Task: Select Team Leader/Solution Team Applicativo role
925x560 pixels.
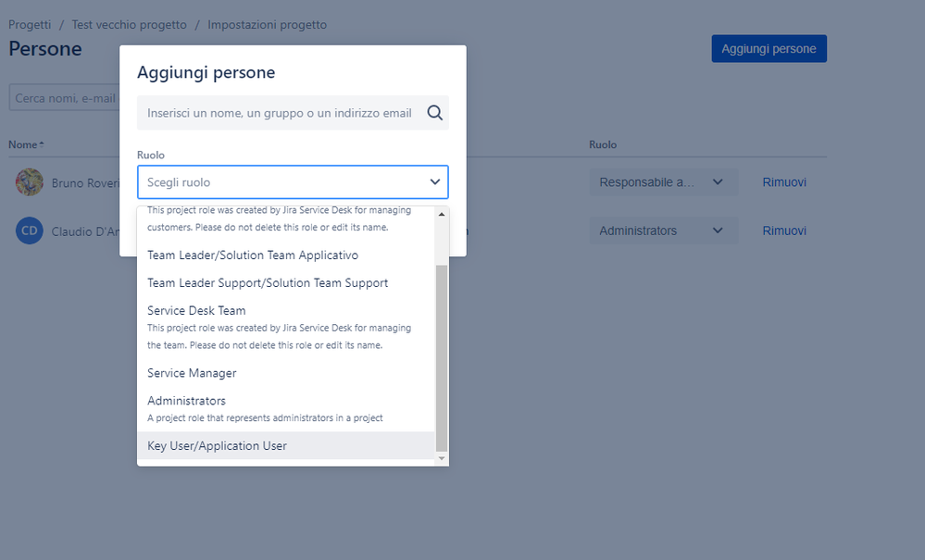Action: (x=286, y=255)
